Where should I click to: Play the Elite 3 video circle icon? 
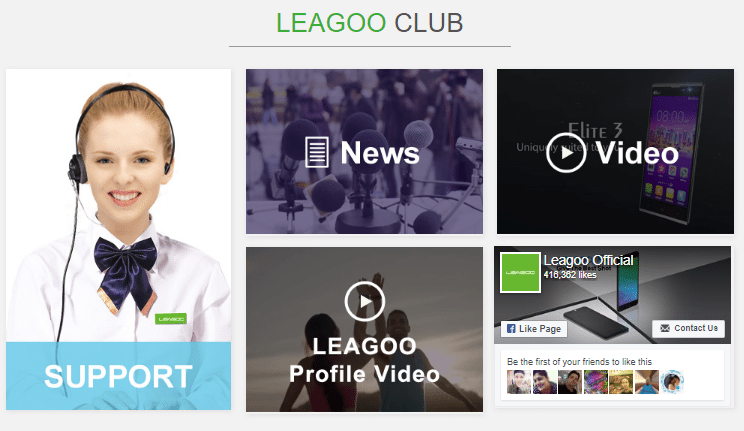(x=566, y=153)
